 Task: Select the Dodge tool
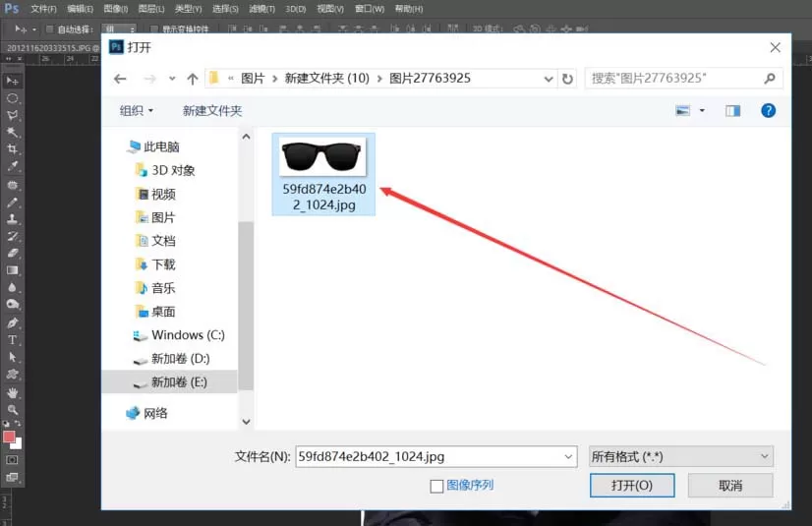point(12,305)
